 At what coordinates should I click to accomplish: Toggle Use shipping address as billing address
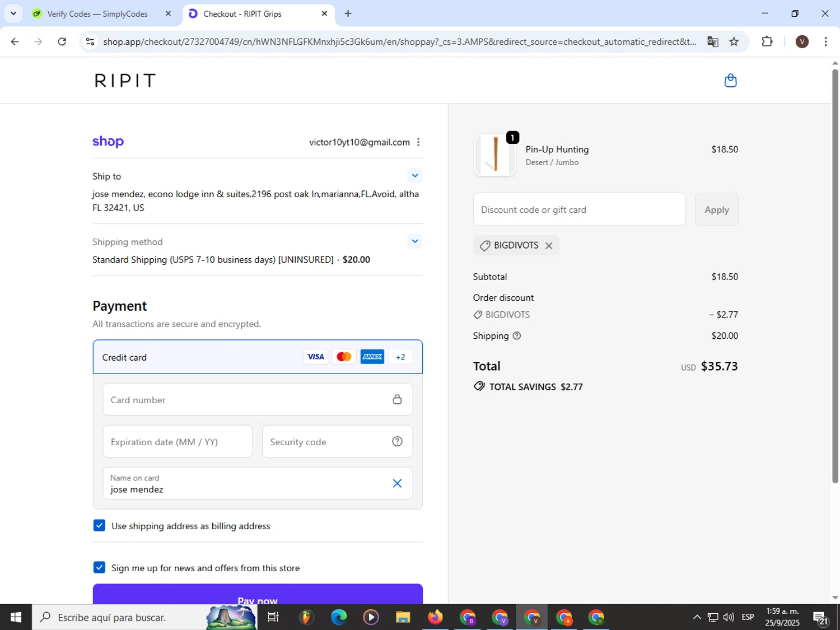tap(99, 525)
